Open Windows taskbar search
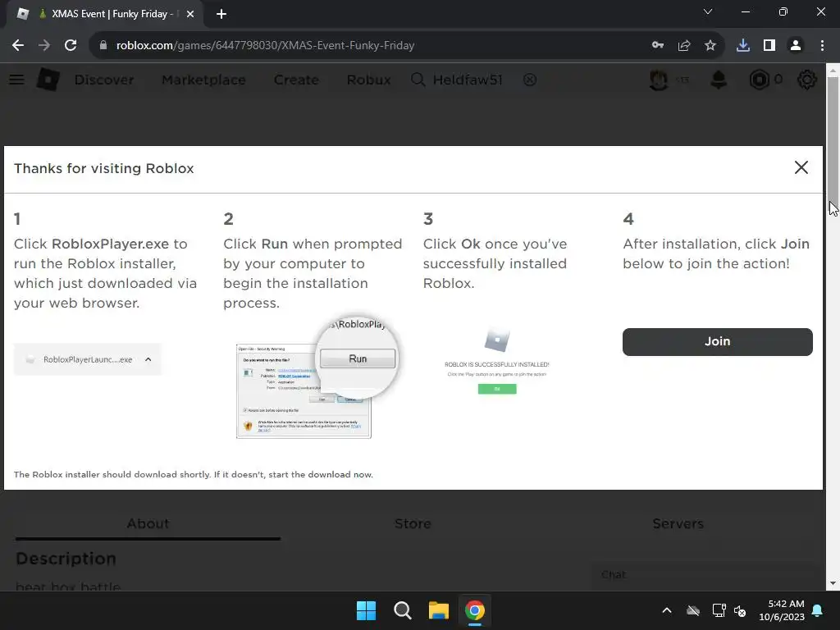Image resolution: width=840 pixels, height=630 pixels. [402, 610]
